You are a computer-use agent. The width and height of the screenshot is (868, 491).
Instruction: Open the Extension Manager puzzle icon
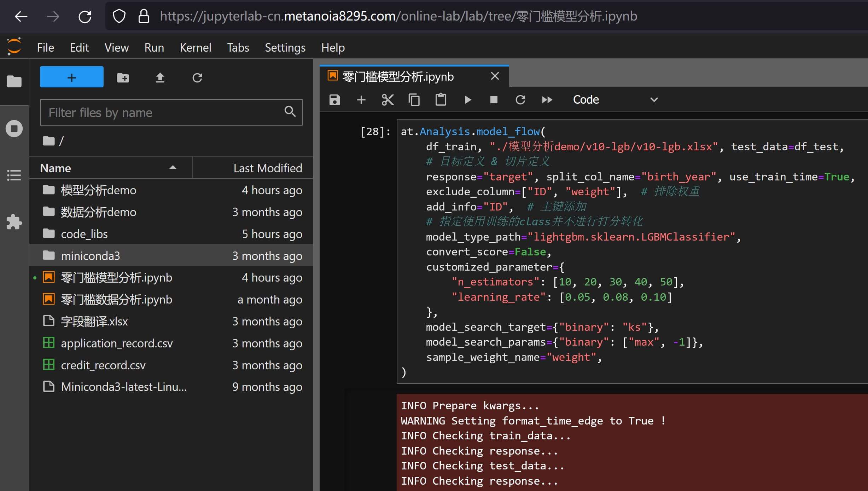tap(14, 222)
